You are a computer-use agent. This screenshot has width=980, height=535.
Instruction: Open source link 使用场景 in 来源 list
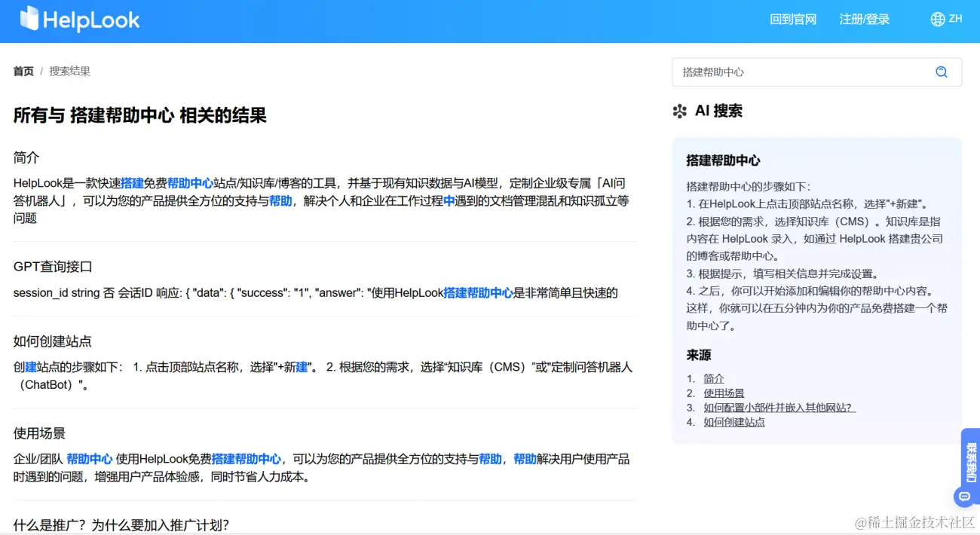(x=724, y=393)
